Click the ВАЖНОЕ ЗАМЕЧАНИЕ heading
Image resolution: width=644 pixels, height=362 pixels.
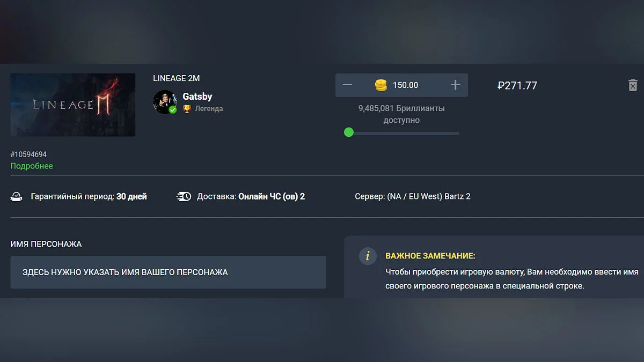tap(430, 256)
